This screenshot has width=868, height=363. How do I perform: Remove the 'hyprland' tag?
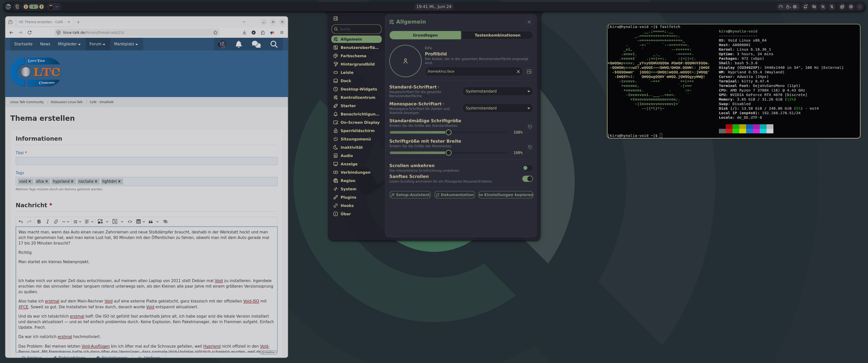click(72, 182)
